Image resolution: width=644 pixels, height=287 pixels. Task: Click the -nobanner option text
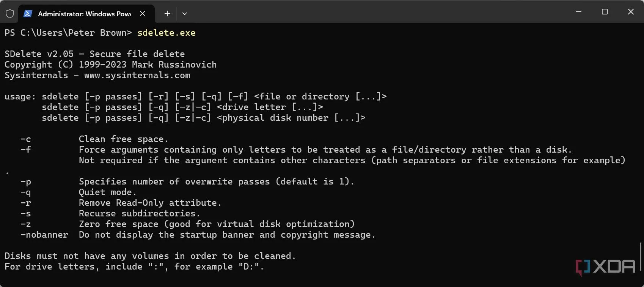44,235
